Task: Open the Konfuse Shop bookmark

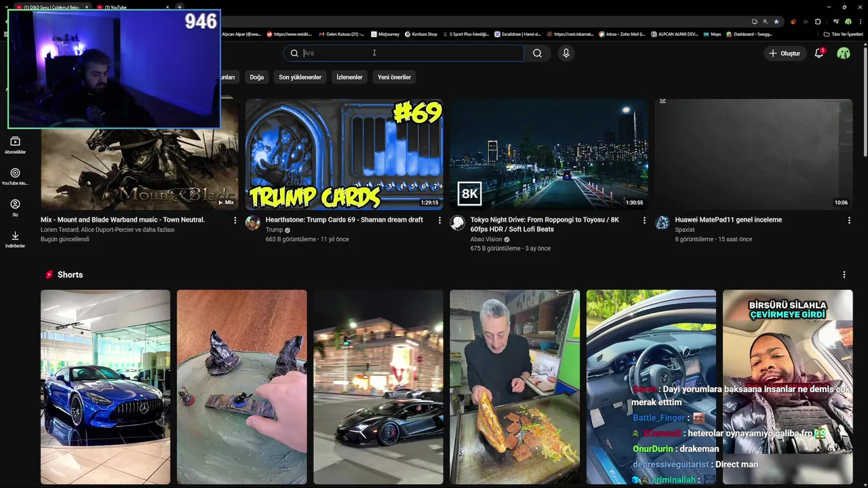Action: coord(421,34)
